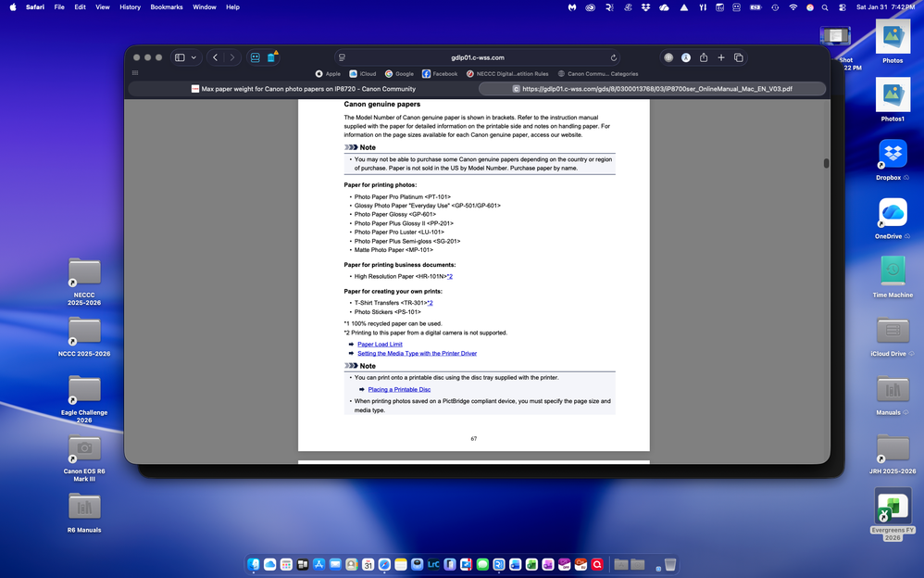924x578 pixels.
Task: Open the Facebook bookmark
Action: [440, 74]
